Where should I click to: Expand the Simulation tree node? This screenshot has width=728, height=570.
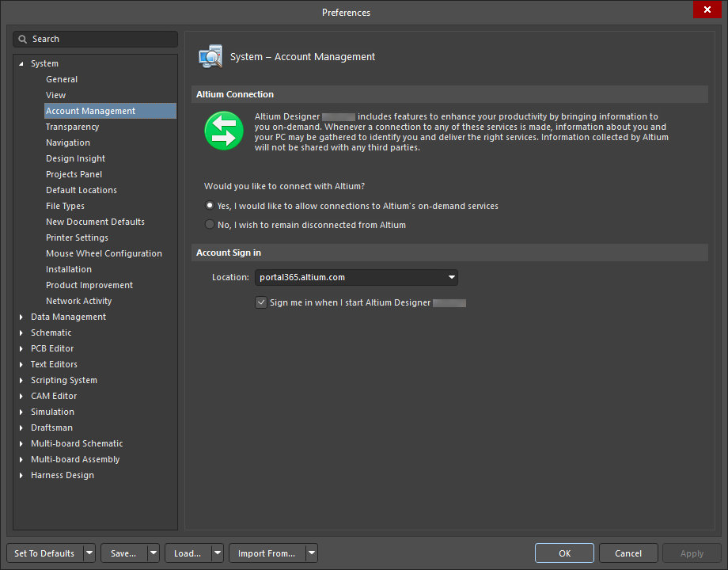(x=21, y=412)
